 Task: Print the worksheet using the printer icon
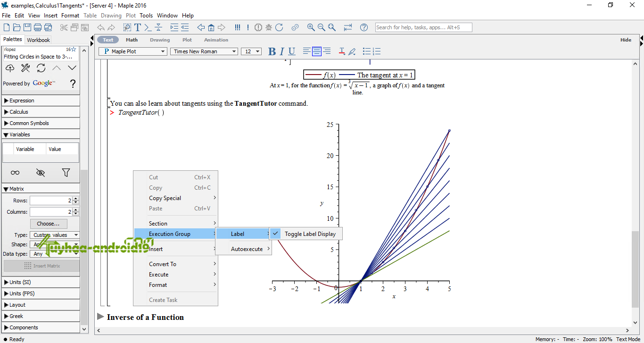click(x=38, y=27)
